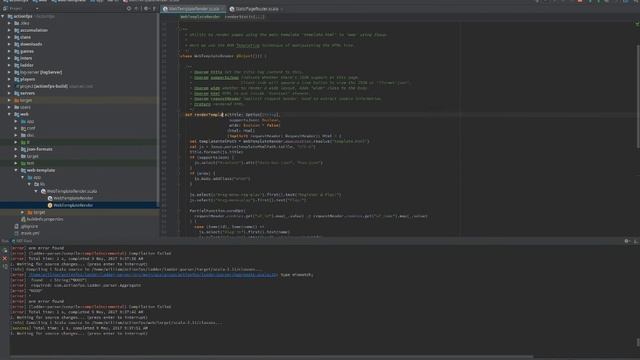Open Project panel settings gear
Viewport: 640px width, 360px height.
click(x=146, y=8)
